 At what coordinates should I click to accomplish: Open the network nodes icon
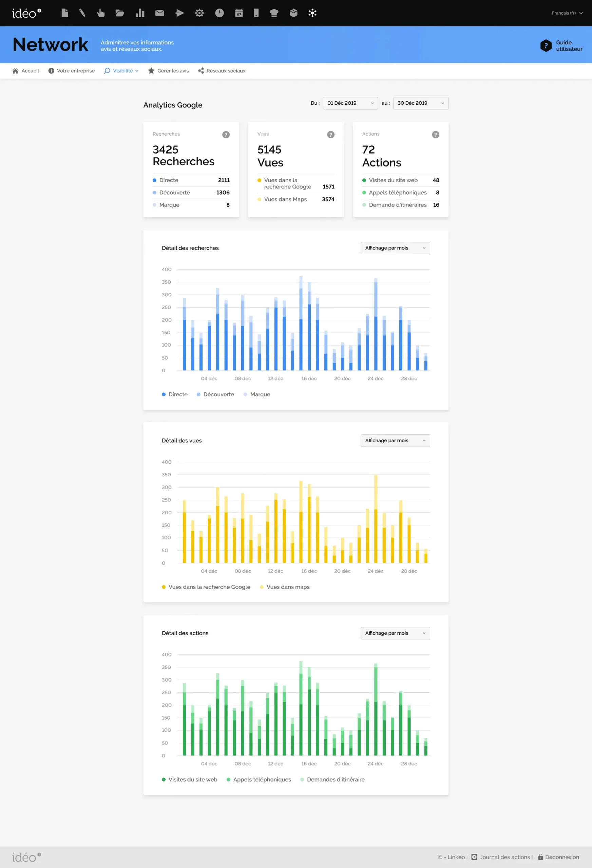(312, 13)
